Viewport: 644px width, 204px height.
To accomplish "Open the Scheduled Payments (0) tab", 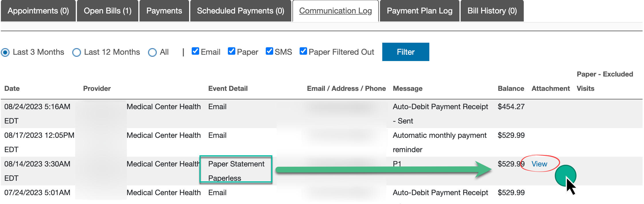I will 240,11.
